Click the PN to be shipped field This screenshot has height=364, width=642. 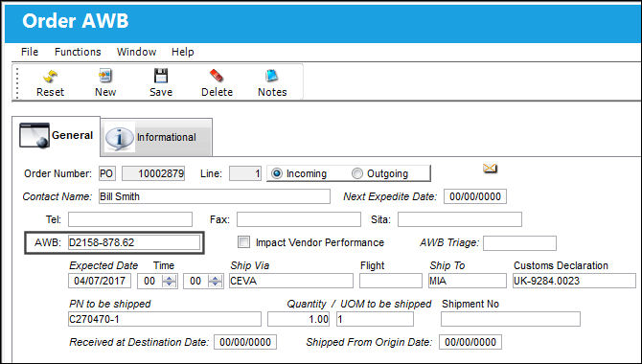[x=165, y=319]
